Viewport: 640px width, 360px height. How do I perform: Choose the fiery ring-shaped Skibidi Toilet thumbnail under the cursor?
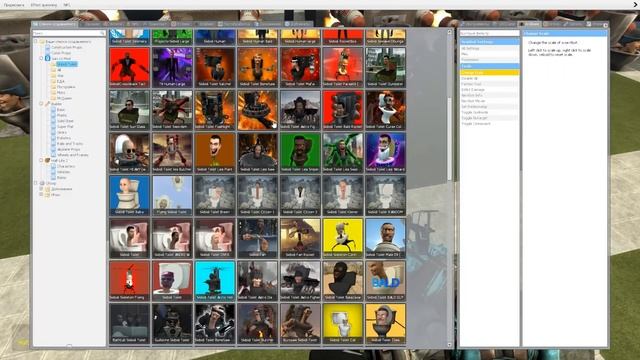258,110
